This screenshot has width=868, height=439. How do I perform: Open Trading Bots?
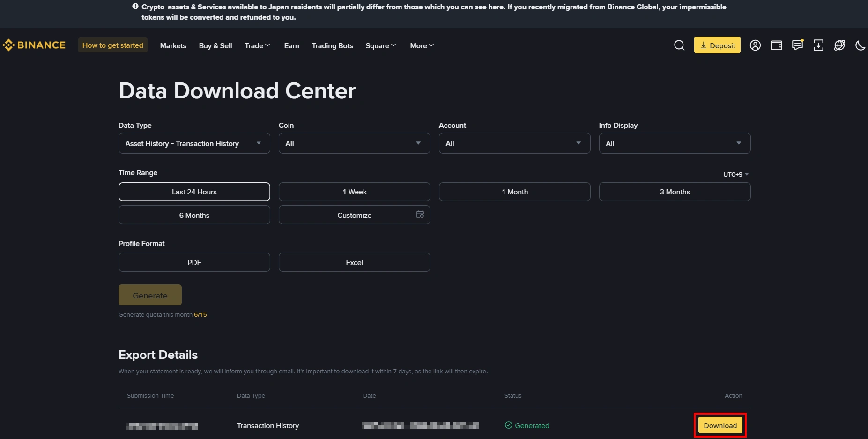(333, 45)
